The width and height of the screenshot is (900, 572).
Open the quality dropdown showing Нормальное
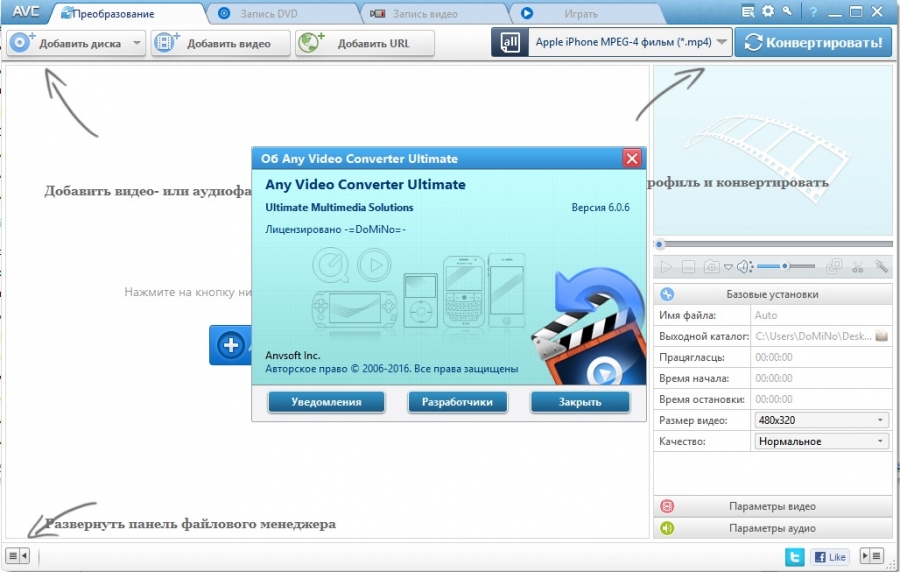tap(820, 441)
